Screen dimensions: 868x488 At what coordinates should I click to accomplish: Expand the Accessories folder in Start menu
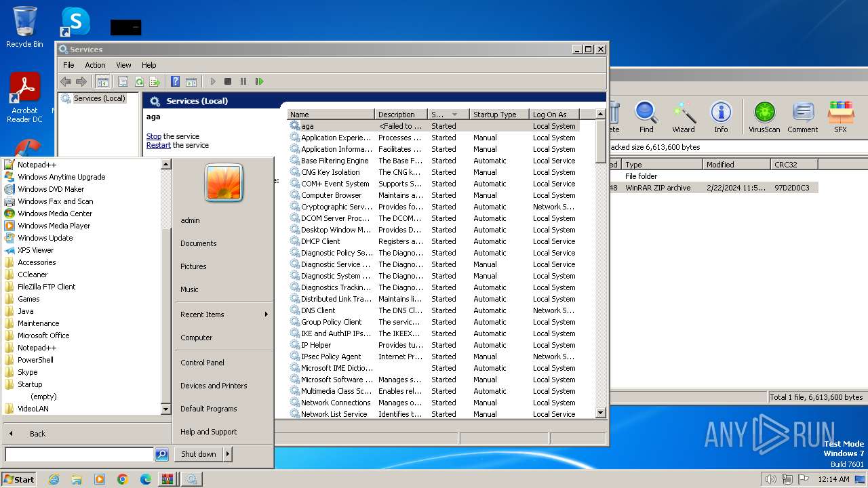[x=37, y=262]
